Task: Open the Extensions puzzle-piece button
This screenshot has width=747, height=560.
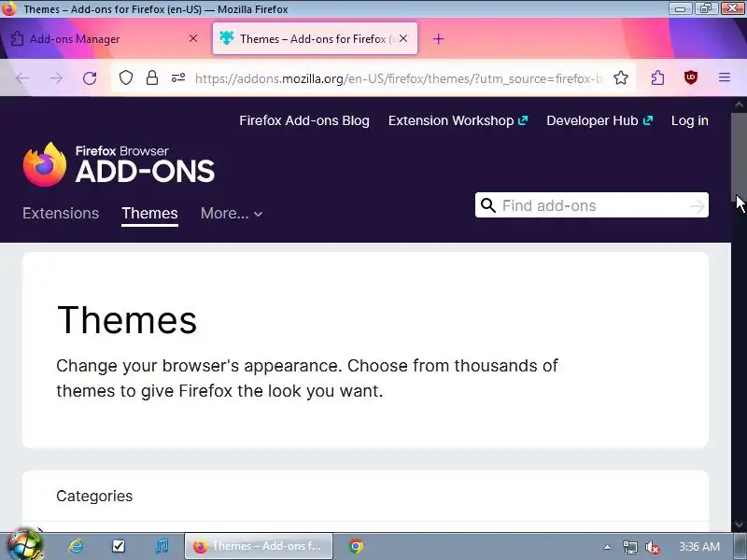Action: [x=658, y=77]
